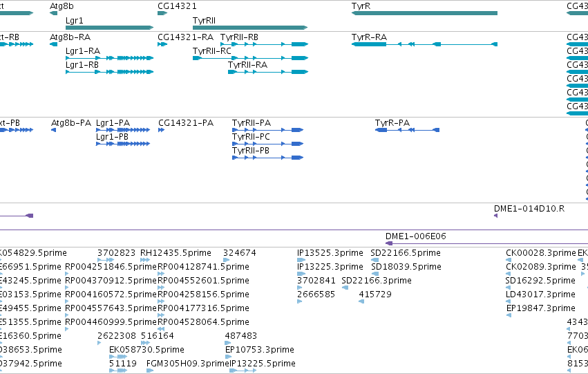The width and height of the screenshot is (588, 374).
Task: Select the SD16292.5prime EST label
Action: point(540,281)
